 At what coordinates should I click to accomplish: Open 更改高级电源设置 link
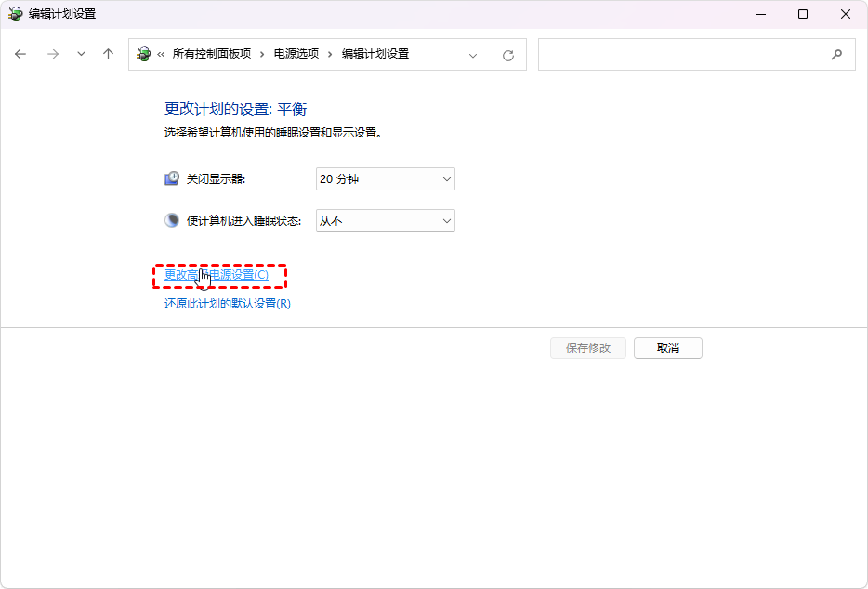pyautogui.click(x=217, y=275)
